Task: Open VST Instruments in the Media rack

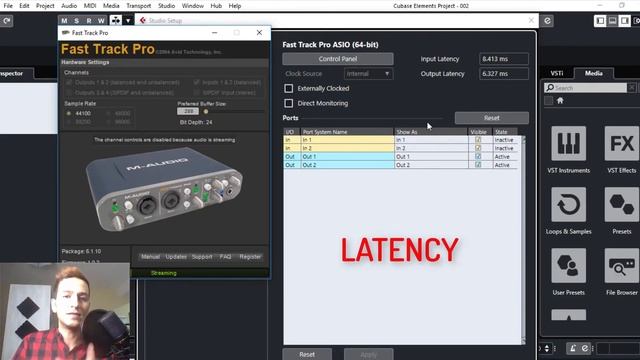Action: click(568, 143)
